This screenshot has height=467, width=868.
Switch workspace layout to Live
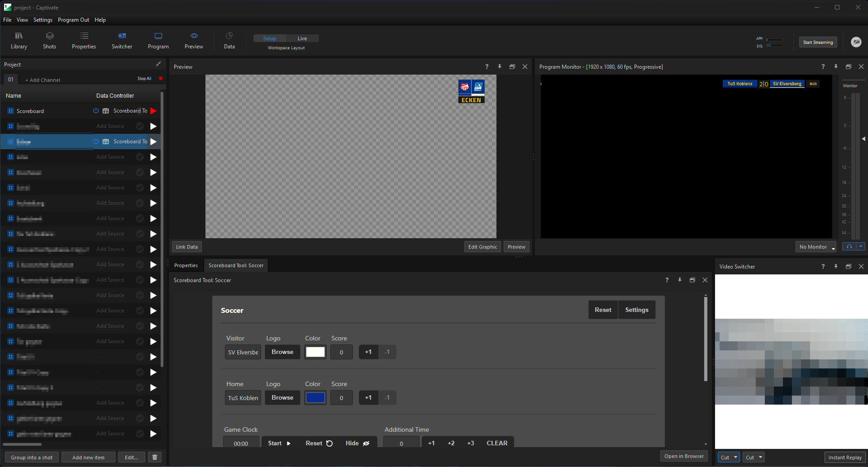302,38
